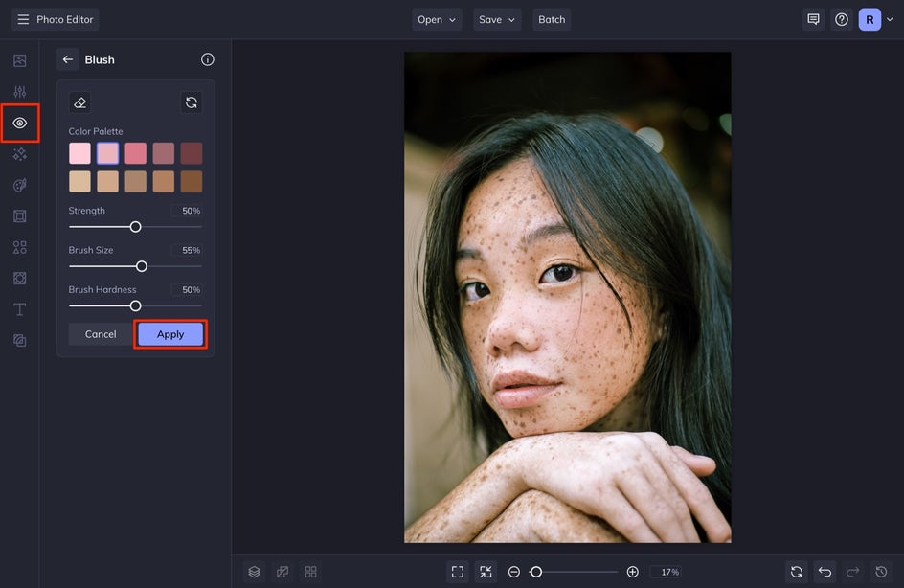
Task: Open the Image Manager sidebar icon
Action: pos(19,60)
